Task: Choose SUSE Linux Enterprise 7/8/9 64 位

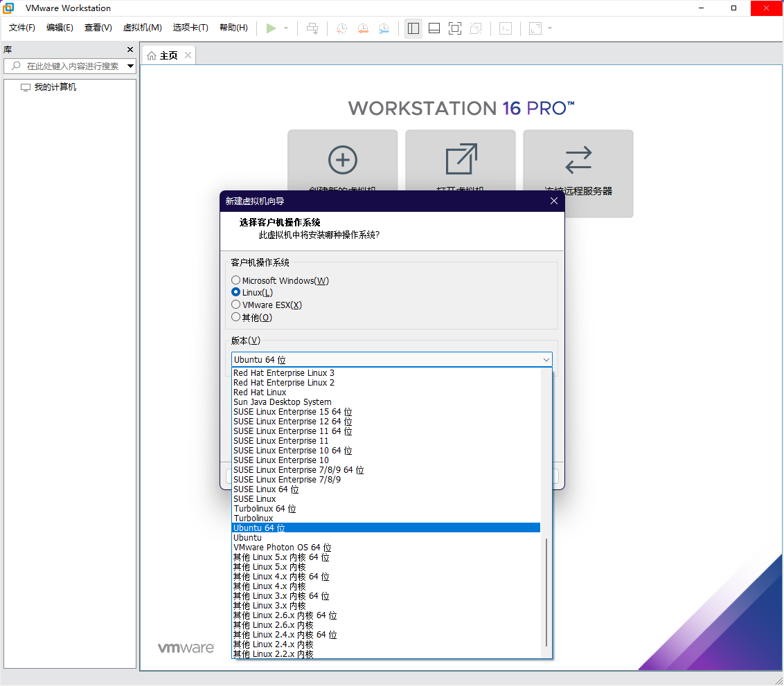Action: [386, 469]
